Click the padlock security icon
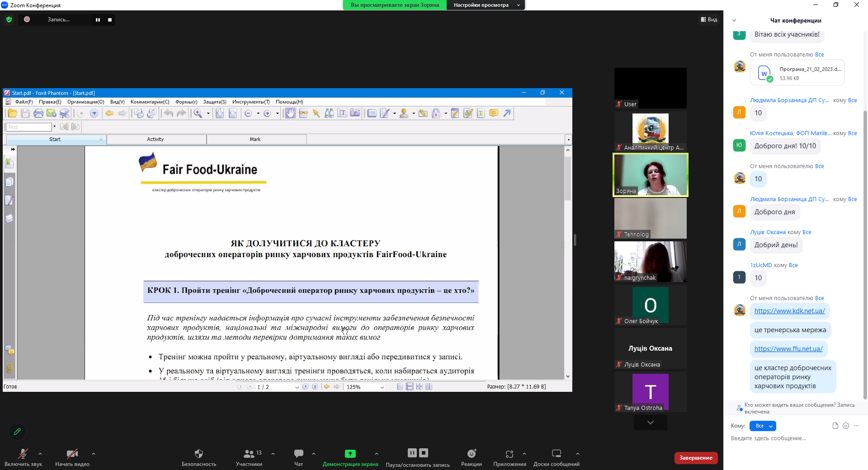 [x=436, y=113]
